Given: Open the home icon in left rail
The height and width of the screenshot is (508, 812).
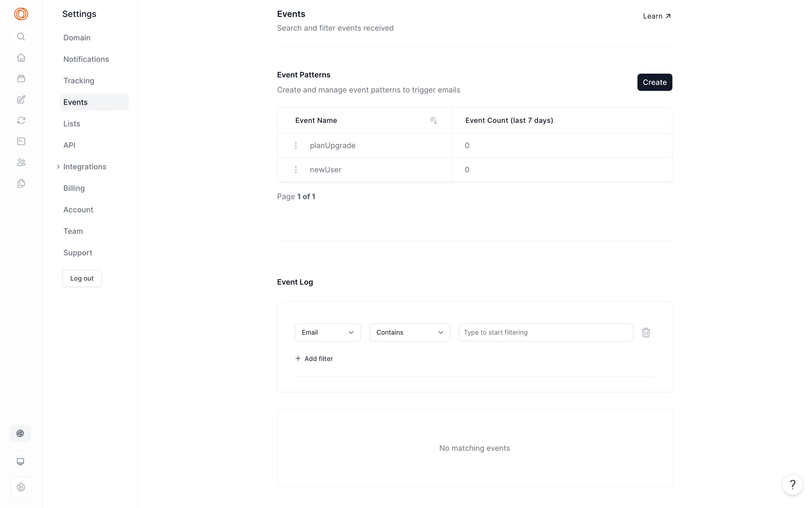Looking at the screenshot, I should point(21,58).
